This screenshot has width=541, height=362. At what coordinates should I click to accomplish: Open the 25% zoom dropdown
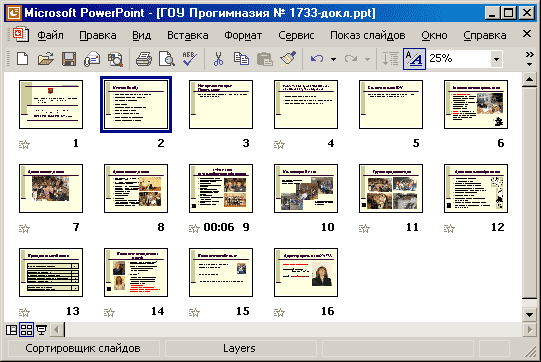pyautogui.click(x=496, y=59)
